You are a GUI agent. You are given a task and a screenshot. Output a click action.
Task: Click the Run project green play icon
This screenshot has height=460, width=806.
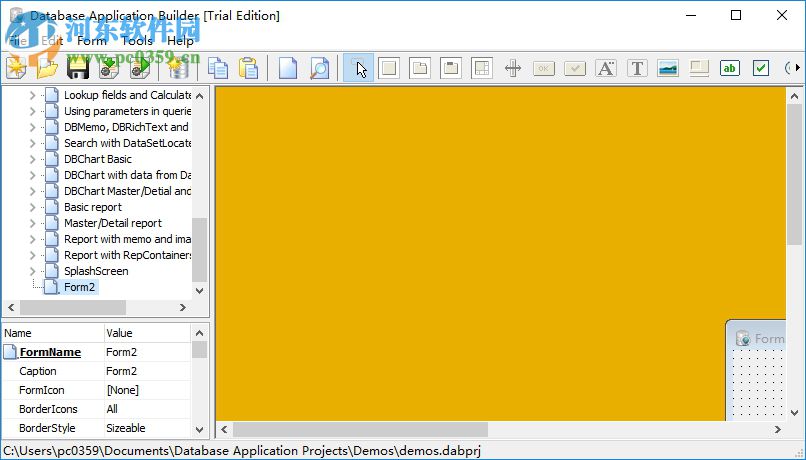pyautogui.click(x=140, y=68)
